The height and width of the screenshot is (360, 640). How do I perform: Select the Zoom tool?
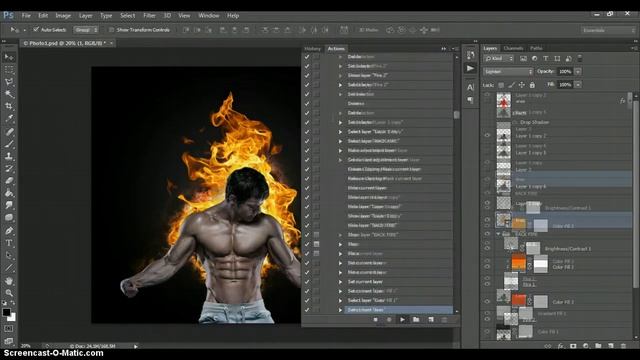tap(9, 293)
